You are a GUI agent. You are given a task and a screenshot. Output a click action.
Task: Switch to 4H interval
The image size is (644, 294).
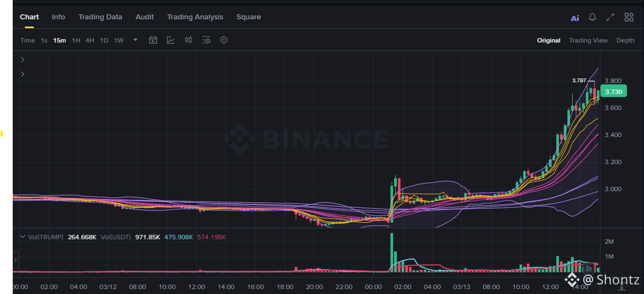[x=90, y=40]
